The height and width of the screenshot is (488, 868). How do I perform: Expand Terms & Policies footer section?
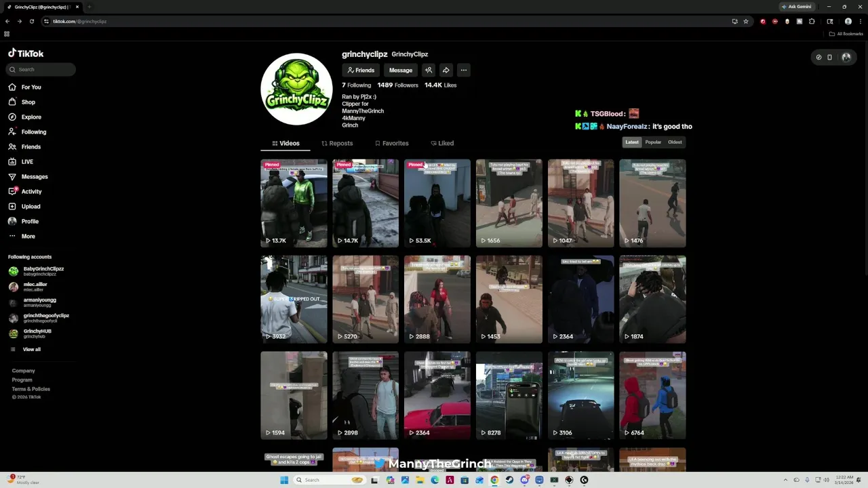31,389
